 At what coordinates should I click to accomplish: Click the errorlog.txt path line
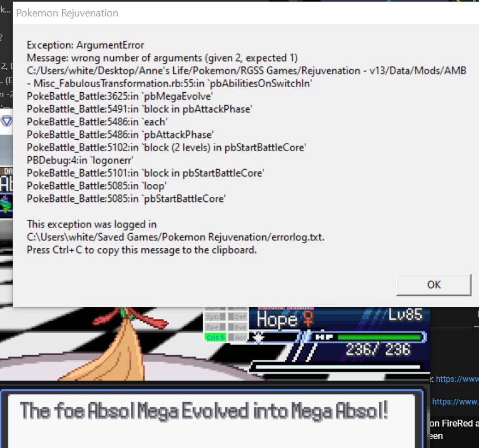pyautogui.click(x=176, y=238)
